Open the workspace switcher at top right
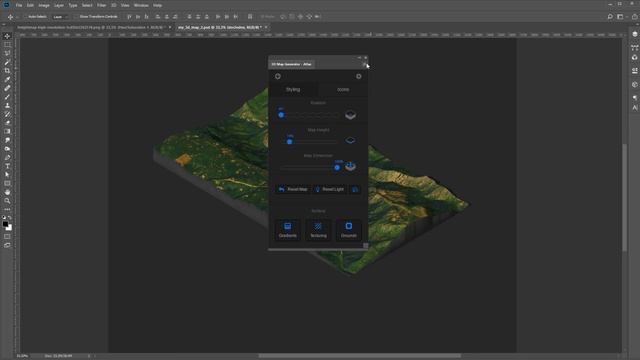 [x=620, y=17]
